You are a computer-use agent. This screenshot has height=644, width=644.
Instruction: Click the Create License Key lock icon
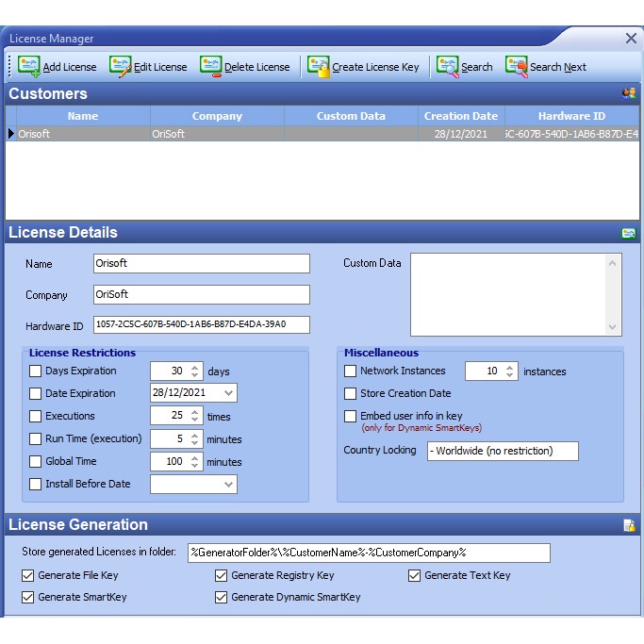(318, 66)
